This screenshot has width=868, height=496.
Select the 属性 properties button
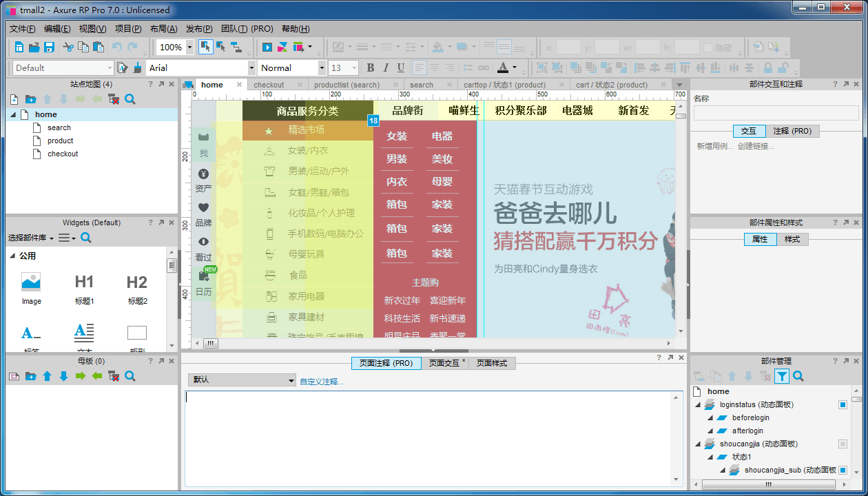(x=760, y=239)
